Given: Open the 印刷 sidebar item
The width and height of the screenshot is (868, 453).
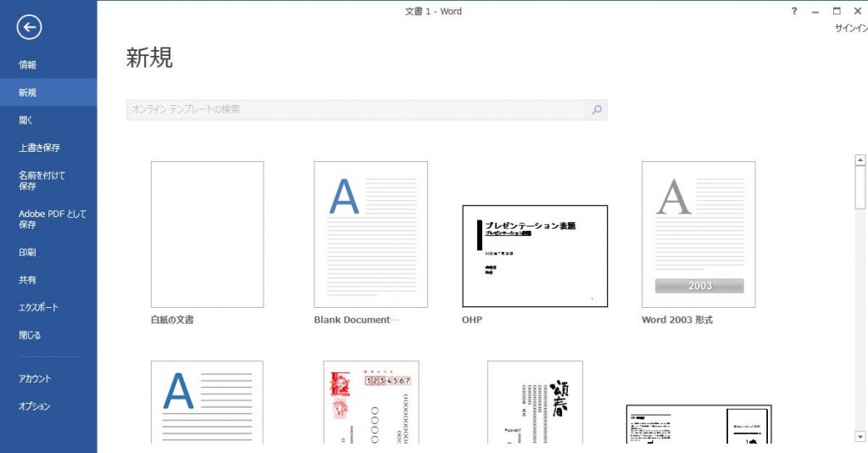Looking at the screenshot, I should pos(28,253).
